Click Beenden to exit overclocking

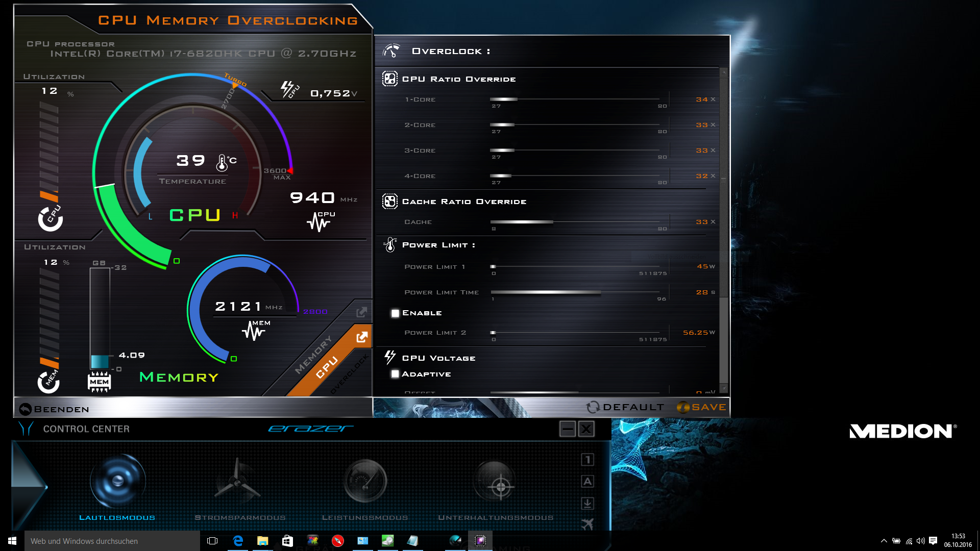pos(54,409)
